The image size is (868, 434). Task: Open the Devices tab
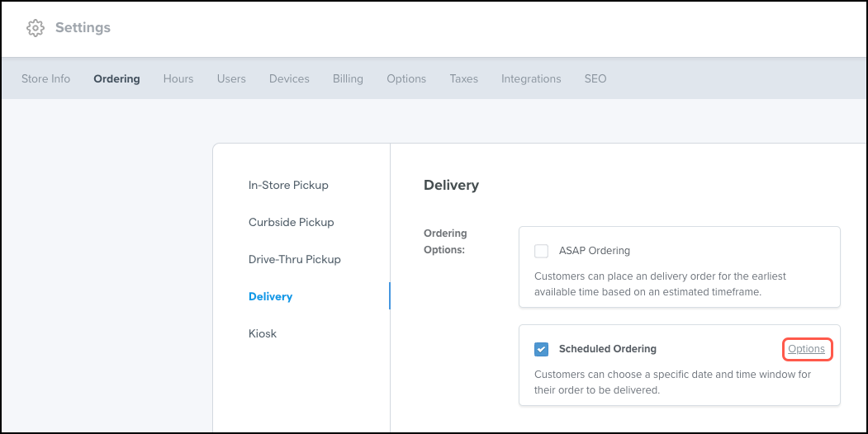pyautogui.click(x=290, y=78)
